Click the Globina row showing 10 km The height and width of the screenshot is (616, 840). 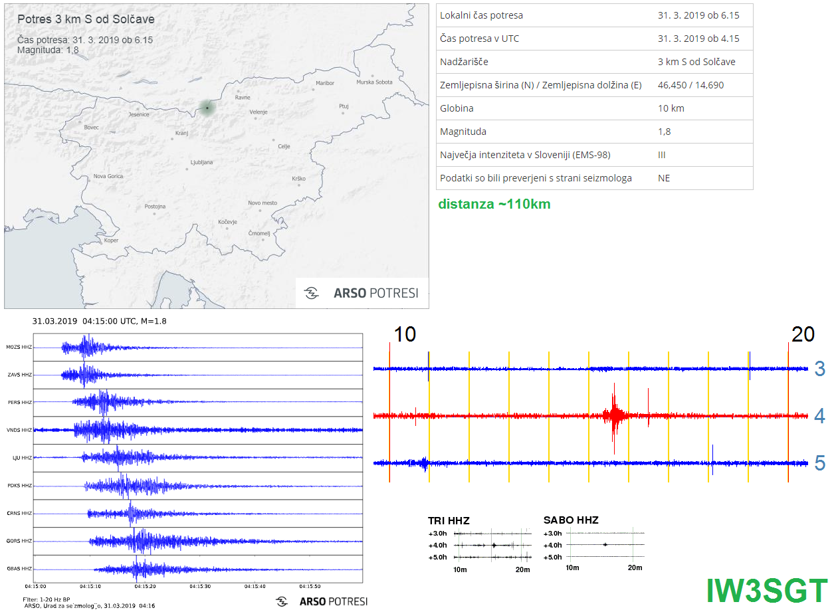tap(594, 108)
